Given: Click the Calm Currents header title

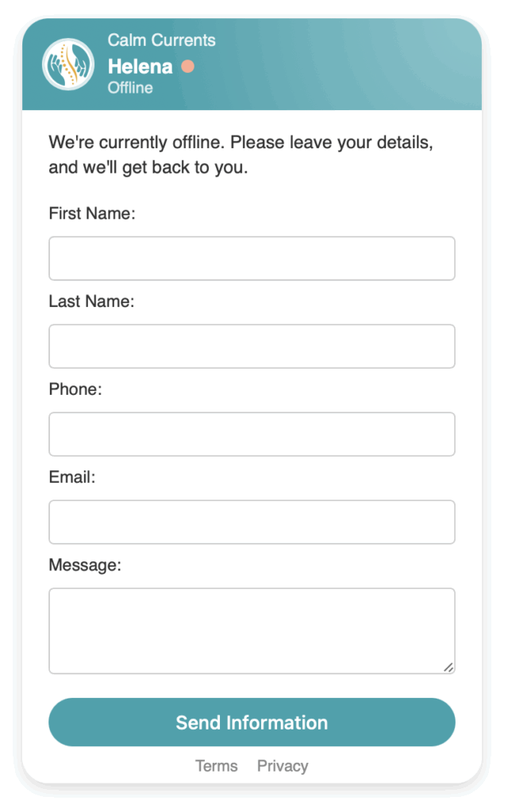Looking at the screenshot, I should coord(162,40).
